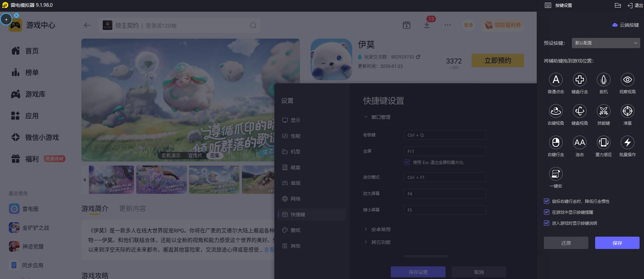
Task: Click the 老板键 Ctrl + Q shortcut field
Action: (x=445, y=135)
